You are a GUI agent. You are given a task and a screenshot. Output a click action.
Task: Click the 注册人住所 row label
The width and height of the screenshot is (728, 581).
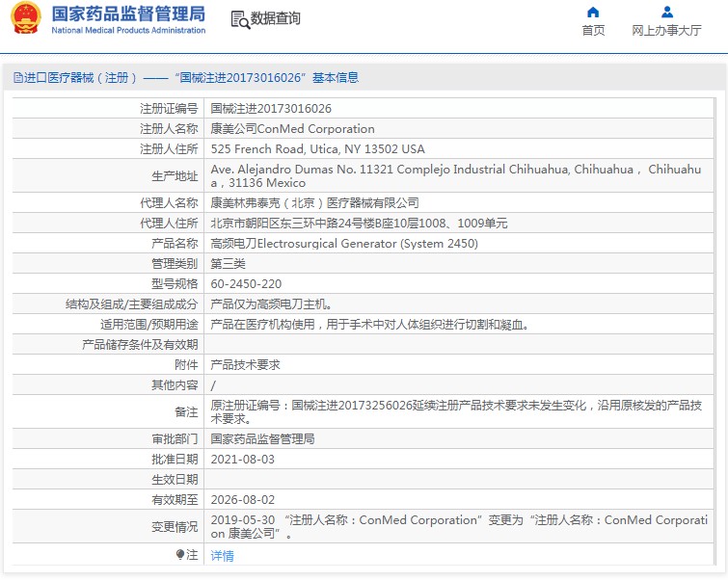point(169,149)
